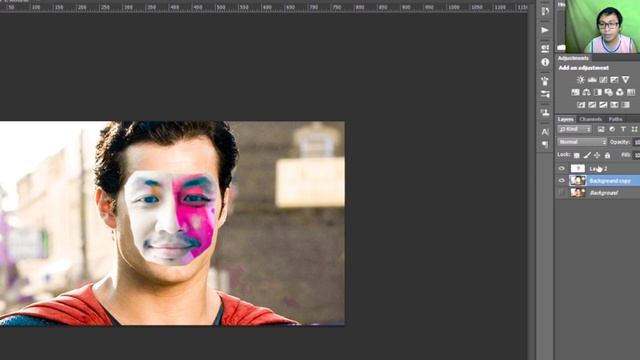Open the layer filter Kind dropdown
Image resolution: width=640 pixels, height=360 pixels.
point(575,129)
